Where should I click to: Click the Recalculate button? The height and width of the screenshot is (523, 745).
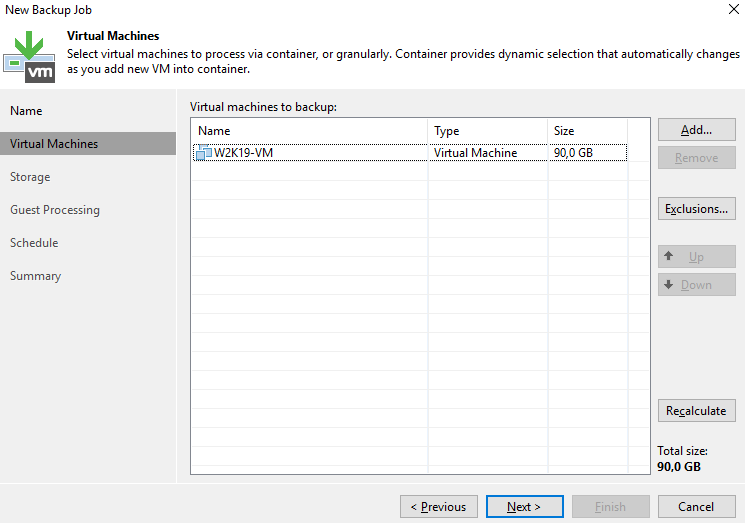tap(697, 410)
